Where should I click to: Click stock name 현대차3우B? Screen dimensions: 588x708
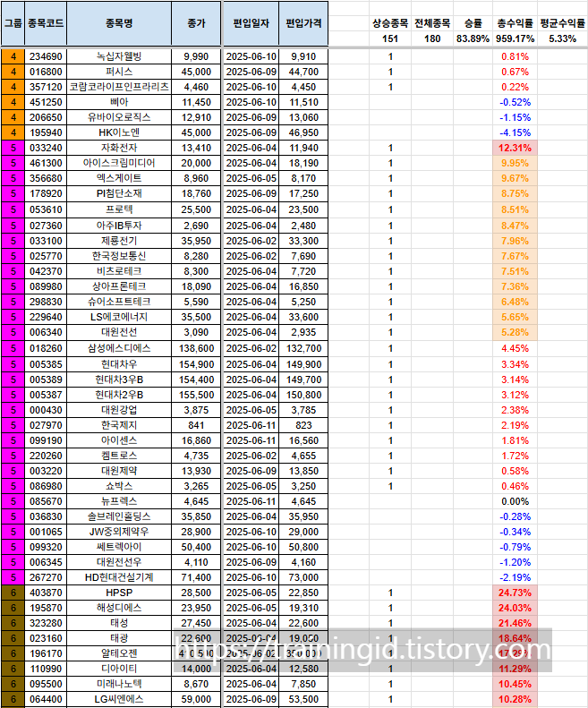119,380
